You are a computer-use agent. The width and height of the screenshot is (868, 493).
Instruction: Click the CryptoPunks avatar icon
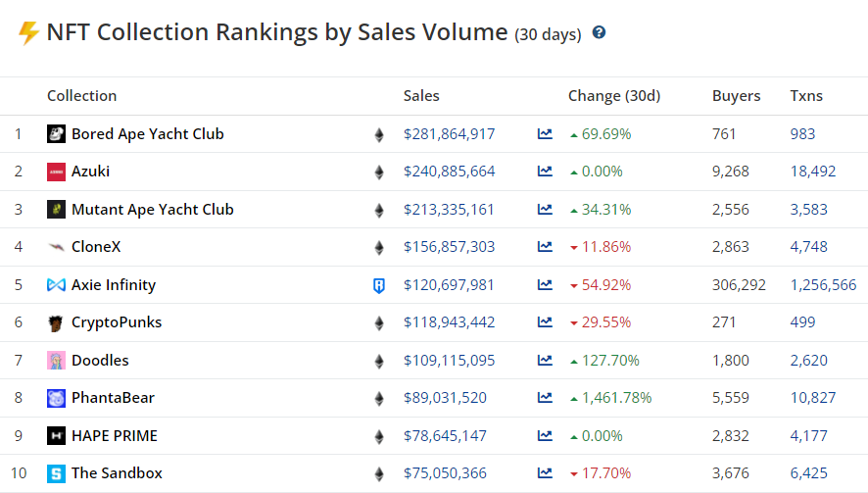[57, 322]
